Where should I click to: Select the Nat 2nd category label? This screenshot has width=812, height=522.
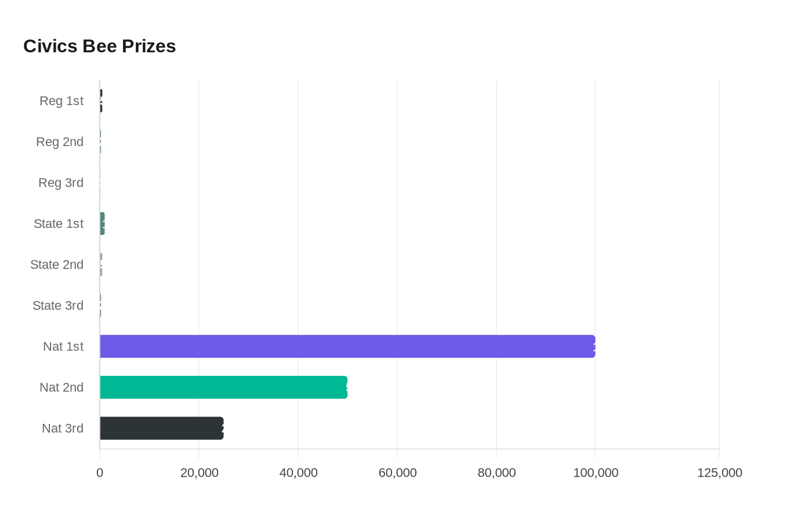61,387
